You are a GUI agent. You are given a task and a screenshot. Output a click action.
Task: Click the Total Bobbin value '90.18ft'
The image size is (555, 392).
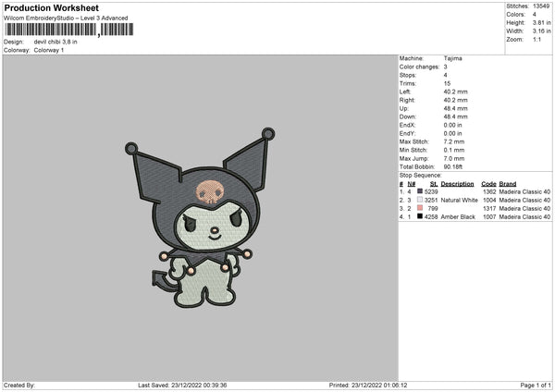(x=453, y=166)
